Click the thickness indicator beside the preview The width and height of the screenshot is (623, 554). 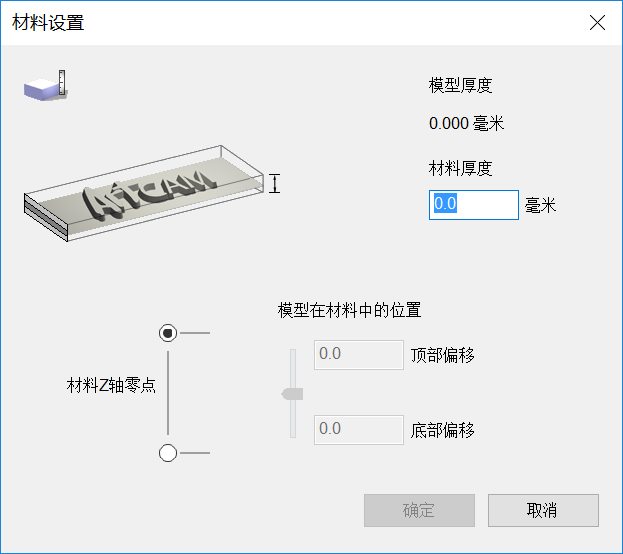tap(274, 184)
